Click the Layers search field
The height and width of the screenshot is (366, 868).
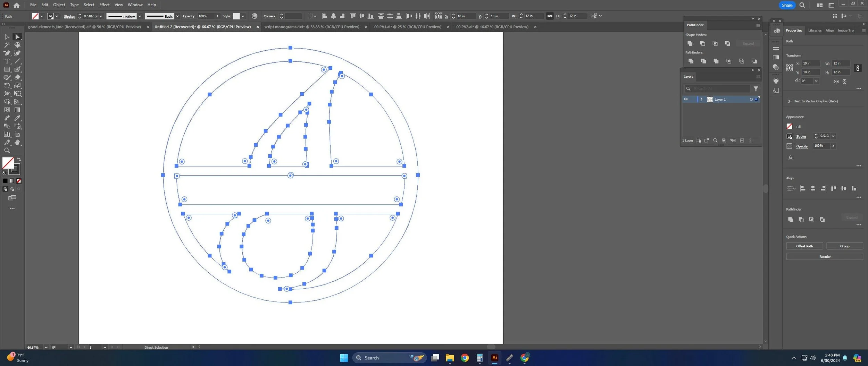click(x=717, y=89)
